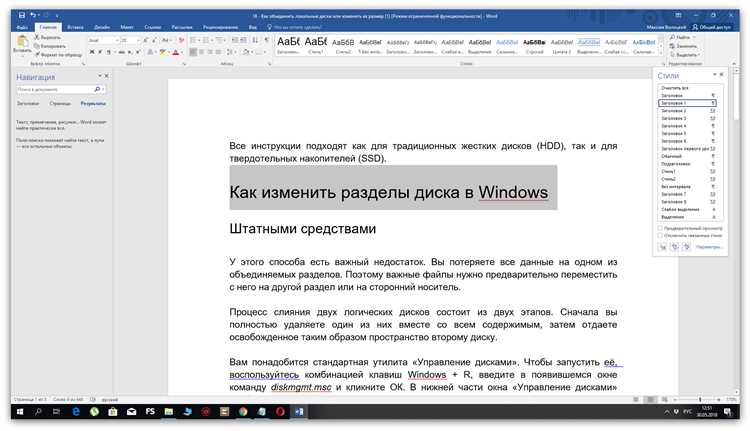Screen dimensions: 750x431
Task: Click the Undo arrow icon
Action: 33,15
